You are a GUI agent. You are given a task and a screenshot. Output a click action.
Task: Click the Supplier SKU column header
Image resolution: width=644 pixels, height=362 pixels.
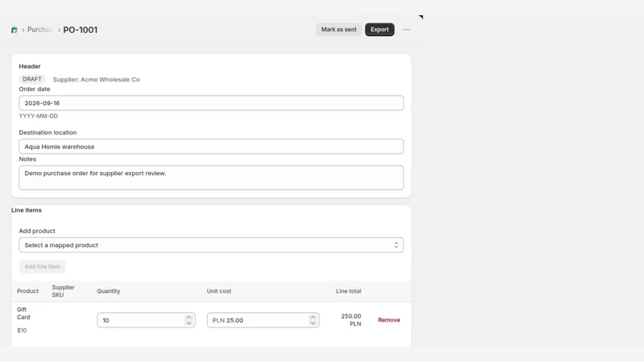coord(64,291)
